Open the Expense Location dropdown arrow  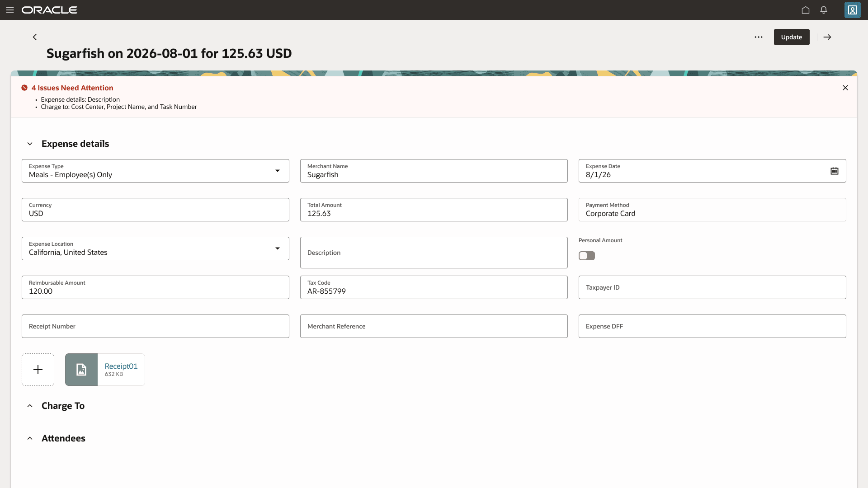278,249
